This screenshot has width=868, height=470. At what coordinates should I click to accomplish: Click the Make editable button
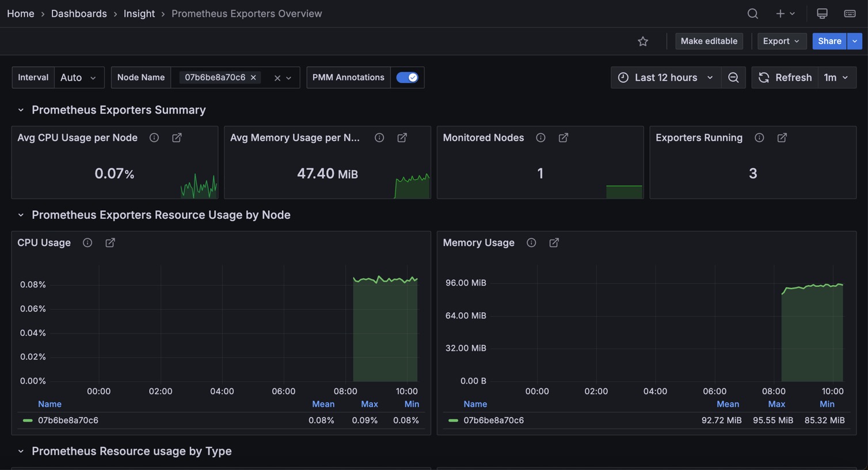[709, 41]
